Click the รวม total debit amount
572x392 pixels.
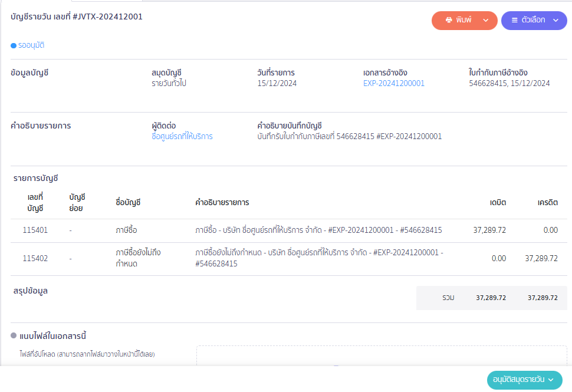[491, 298]
